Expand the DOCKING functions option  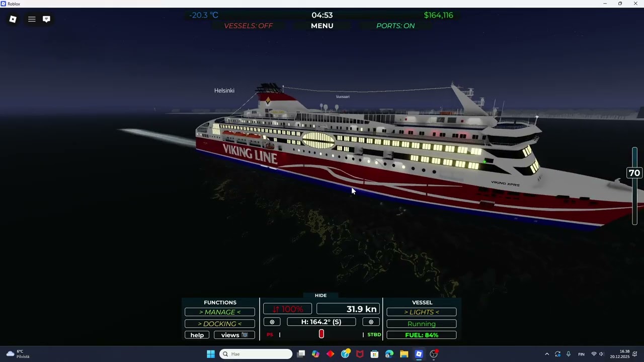[220, 324]
